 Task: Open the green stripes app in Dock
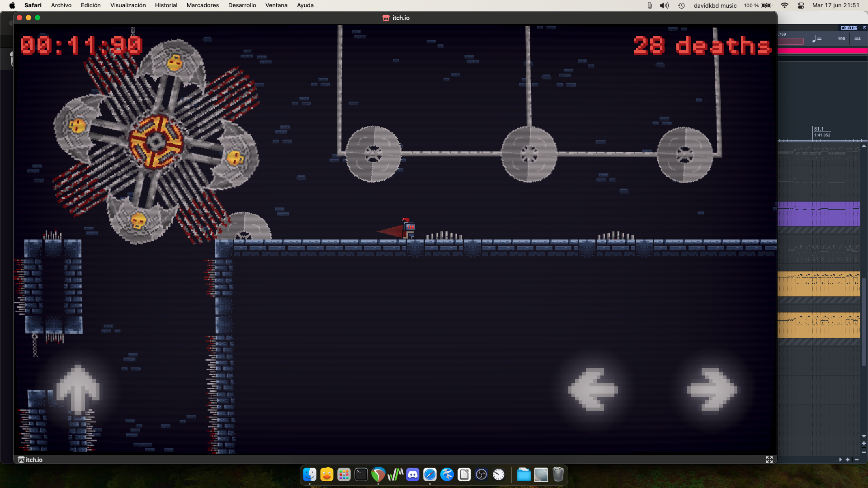point(396,474)
